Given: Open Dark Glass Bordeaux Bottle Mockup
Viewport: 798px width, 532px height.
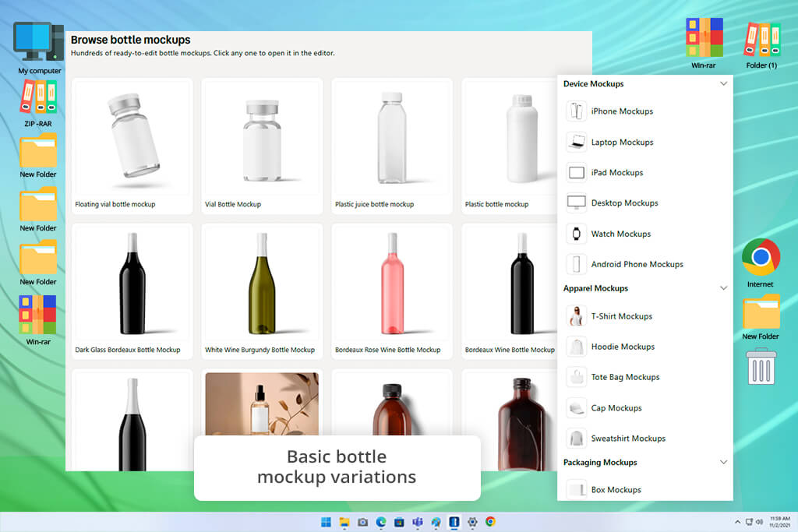Looking at the screenshot, I should click(132, 291).
